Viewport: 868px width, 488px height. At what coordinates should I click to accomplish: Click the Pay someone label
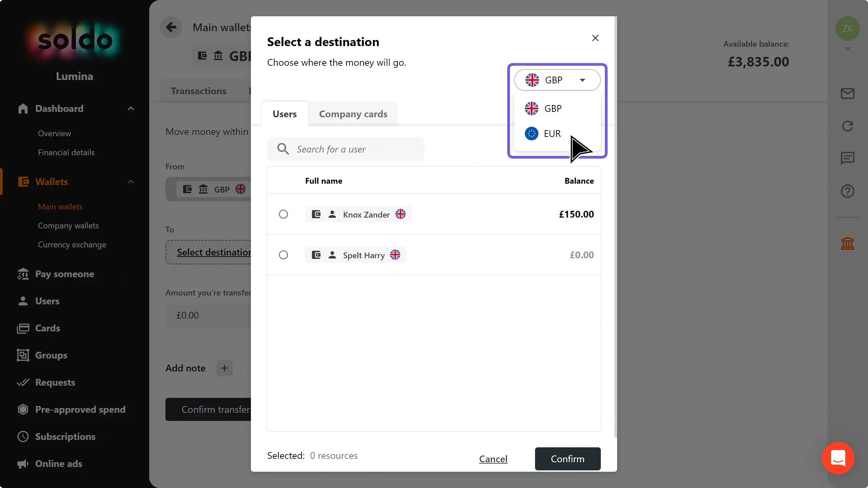point(65,274)
